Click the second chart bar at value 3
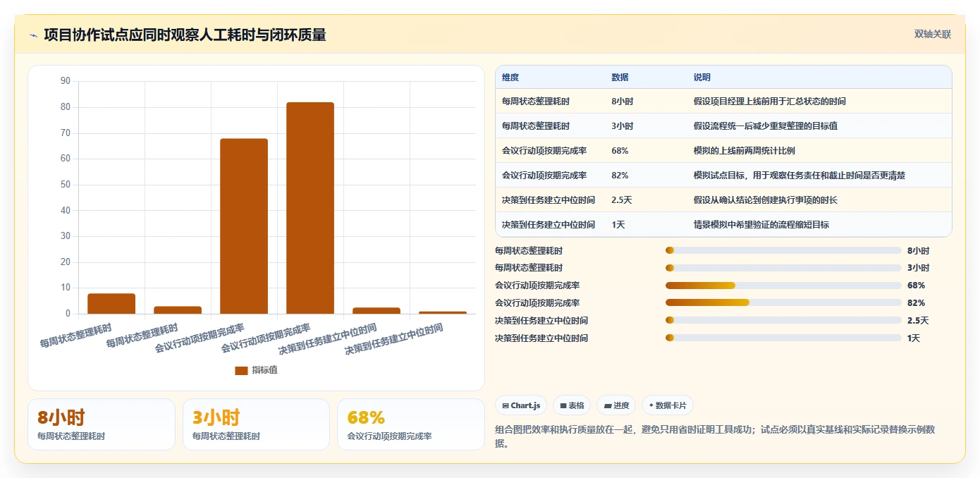Image resolution: width=980 pixels, height=478 pixels. pos(178,310)
